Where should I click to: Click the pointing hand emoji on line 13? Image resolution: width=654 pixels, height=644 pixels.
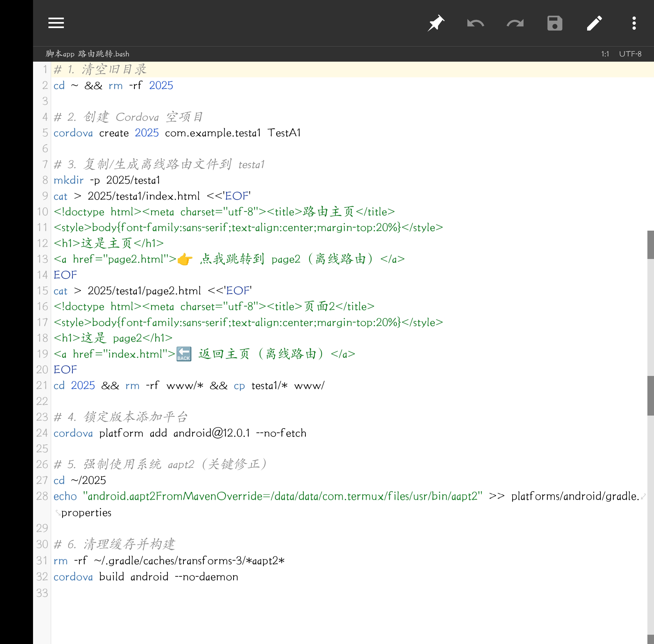(x=185, y=260)
